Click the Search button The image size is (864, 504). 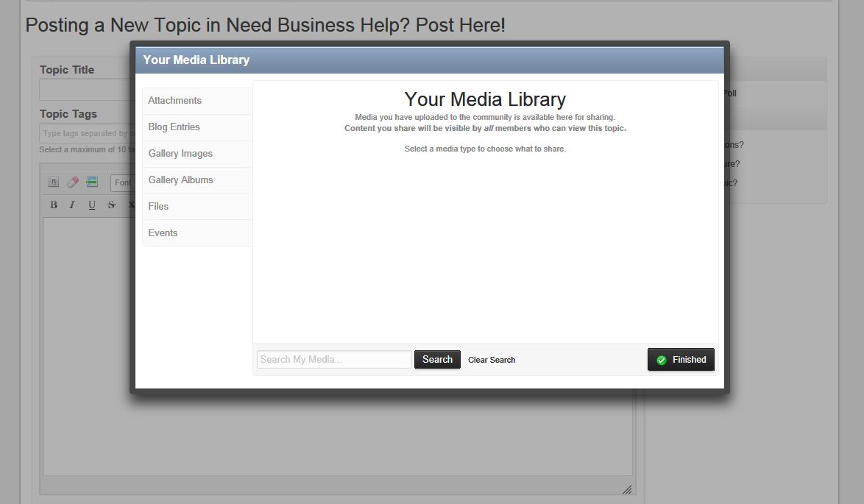tap(437, 360)
